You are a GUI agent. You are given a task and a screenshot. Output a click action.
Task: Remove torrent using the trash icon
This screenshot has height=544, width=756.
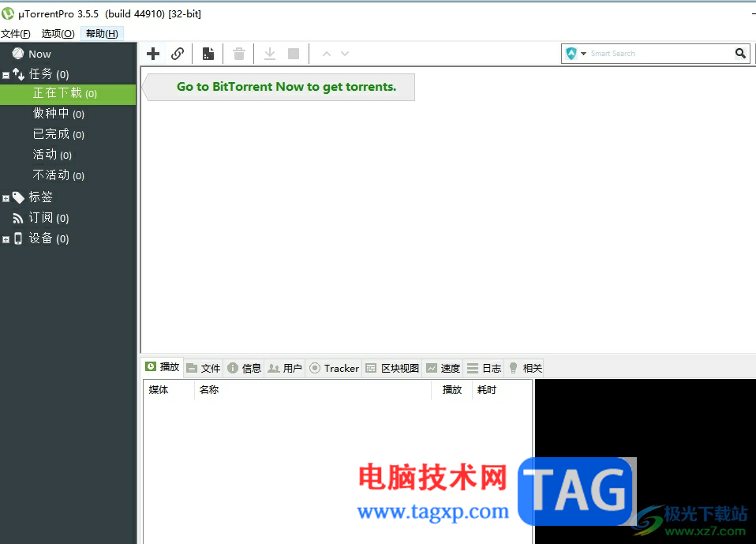point(238,54)
